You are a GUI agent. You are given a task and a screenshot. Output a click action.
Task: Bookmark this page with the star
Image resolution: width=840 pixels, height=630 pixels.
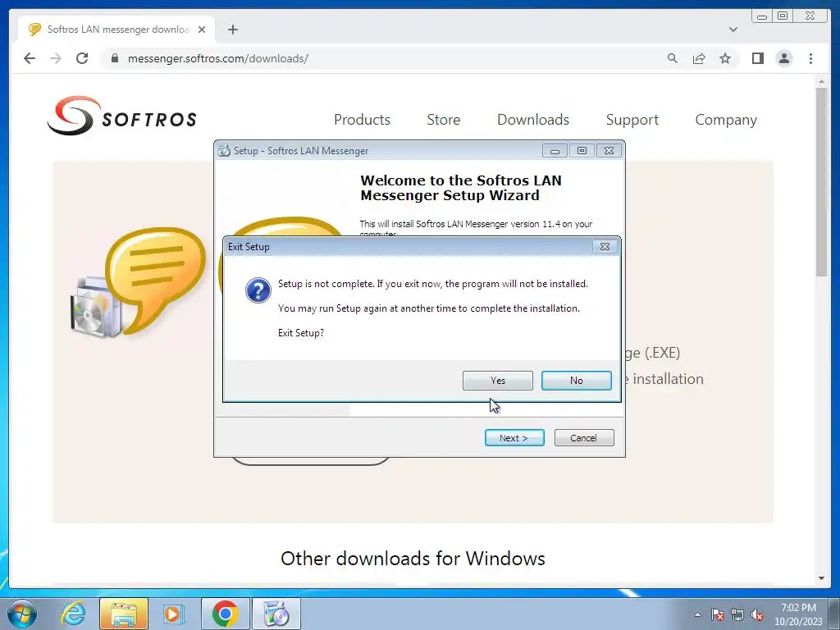(x=725, y=58)
